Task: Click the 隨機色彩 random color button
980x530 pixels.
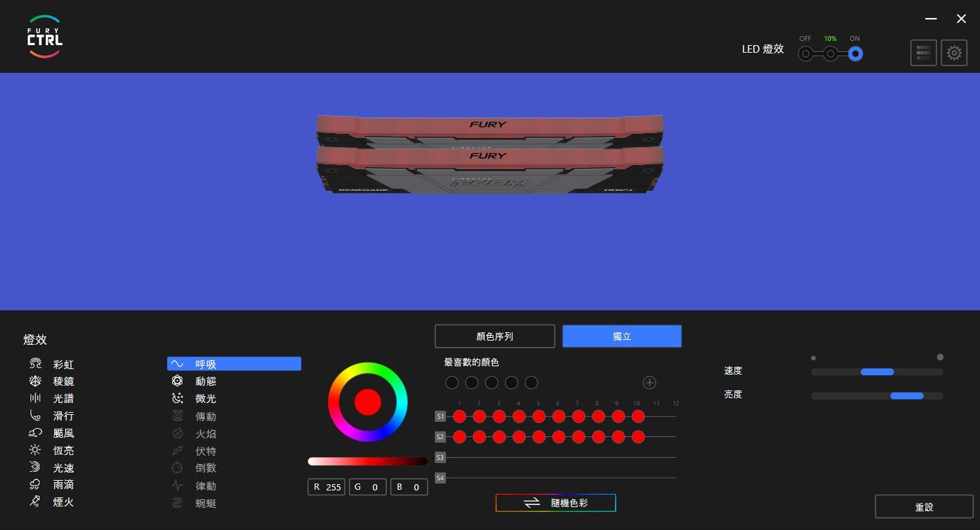Action: click(556, 503)
